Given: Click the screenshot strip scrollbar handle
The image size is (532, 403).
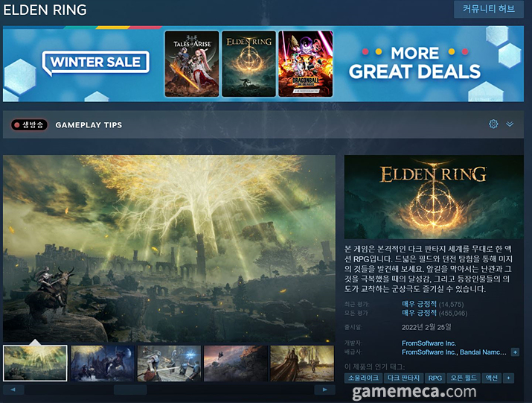Looking at the screenshot, I should click(x=130, y=390).
